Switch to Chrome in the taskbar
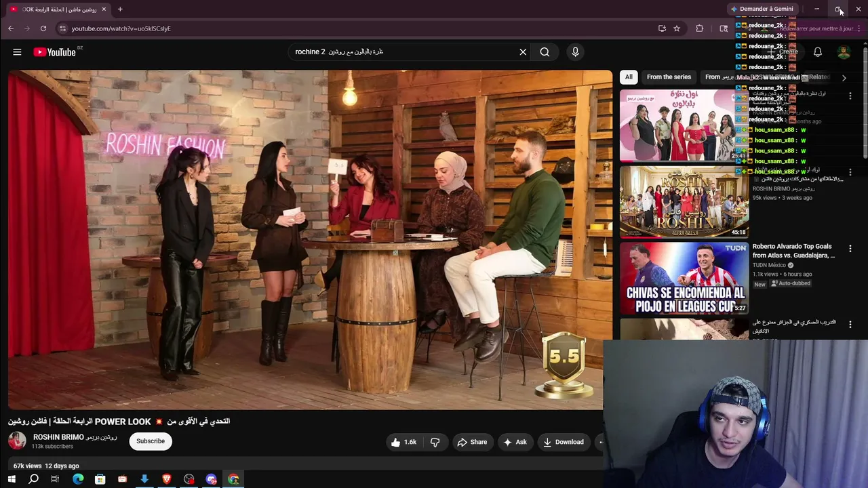868x488 pixels. point(233,479)
